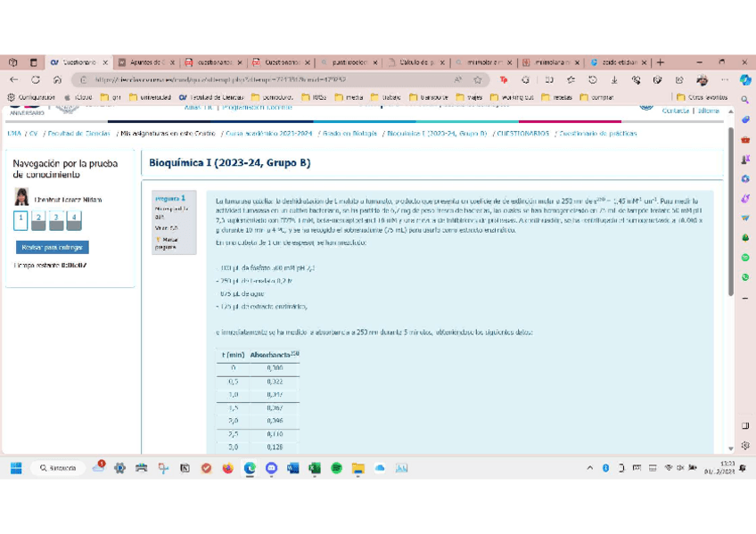Open Word from the taskbar

tap(293, 468)
